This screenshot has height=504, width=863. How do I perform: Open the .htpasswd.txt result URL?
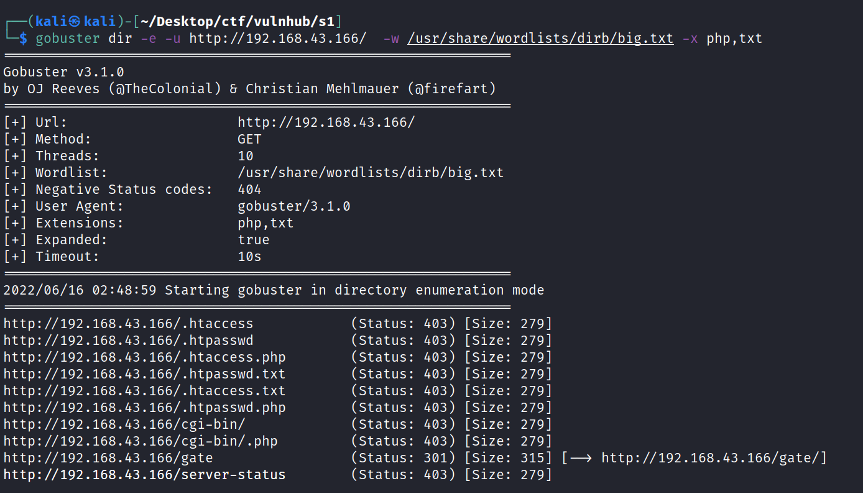(x=144, y=374)
